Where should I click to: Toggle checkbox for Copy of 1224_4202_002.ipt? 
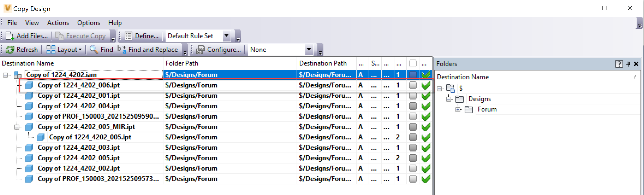click(x=413, y=169)
